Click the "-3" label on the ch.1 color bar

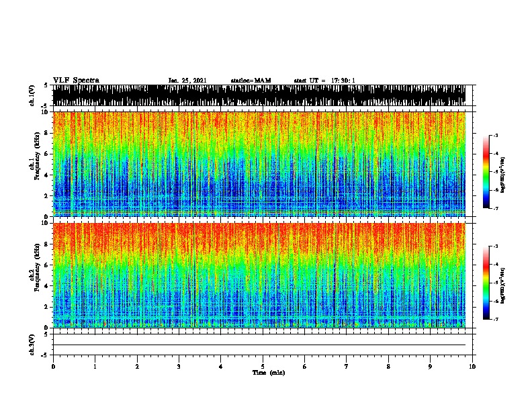point(496,135)
